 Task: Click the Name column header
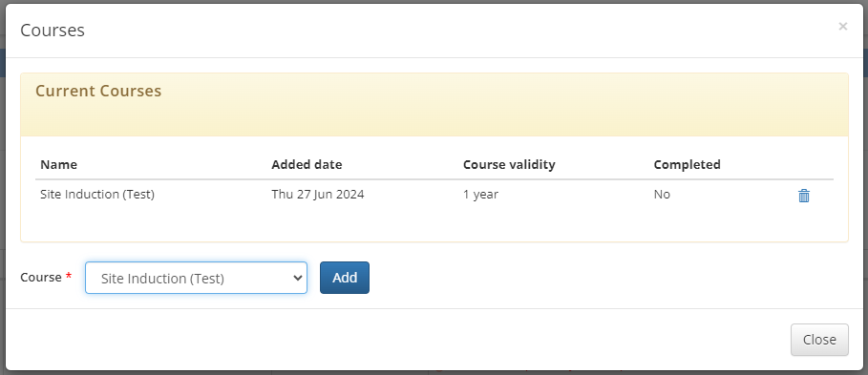coord(58,164)
